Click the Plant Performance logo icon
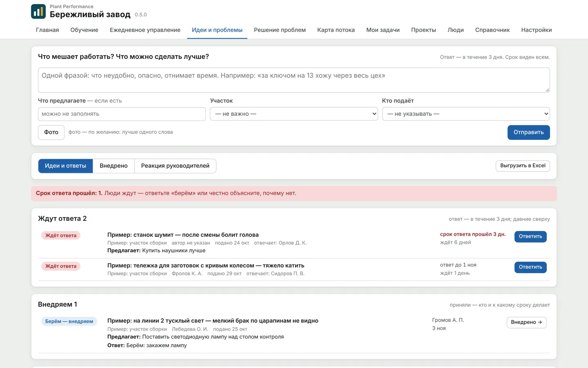 coord(38,11)
